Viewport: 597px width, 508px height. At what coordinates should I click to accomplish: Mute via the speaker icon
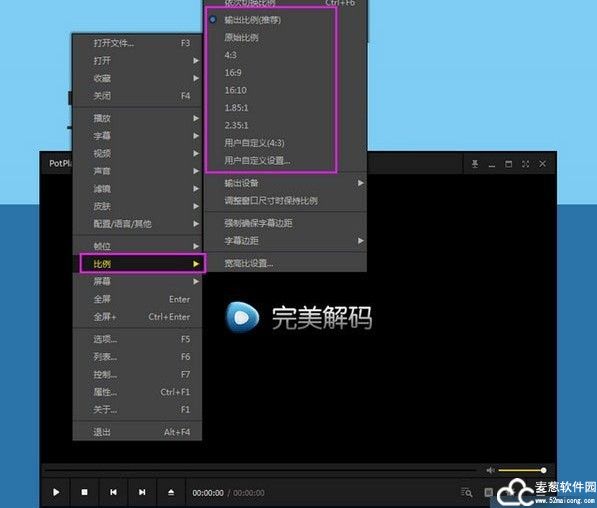click(490, 470)
